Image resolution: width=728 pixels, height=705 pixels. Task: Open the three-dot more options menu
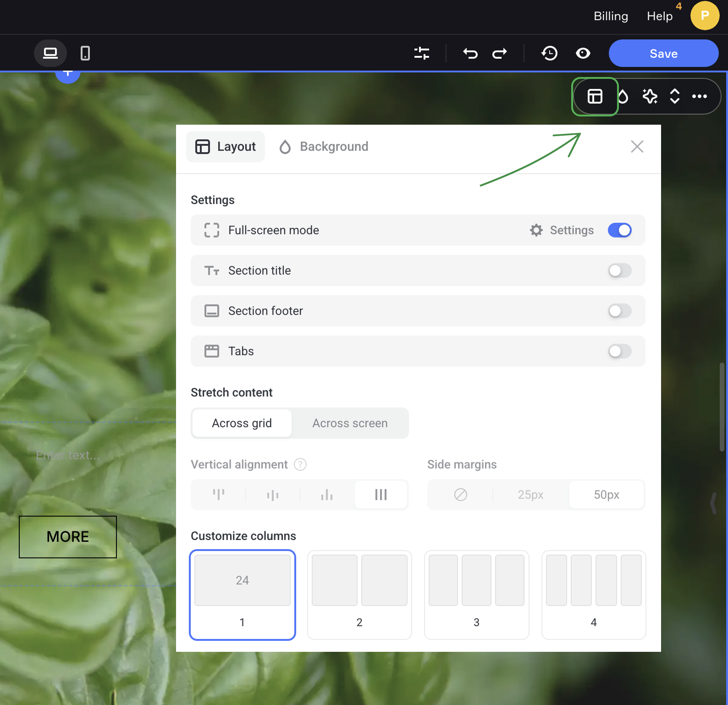click(x=699, y=96)
